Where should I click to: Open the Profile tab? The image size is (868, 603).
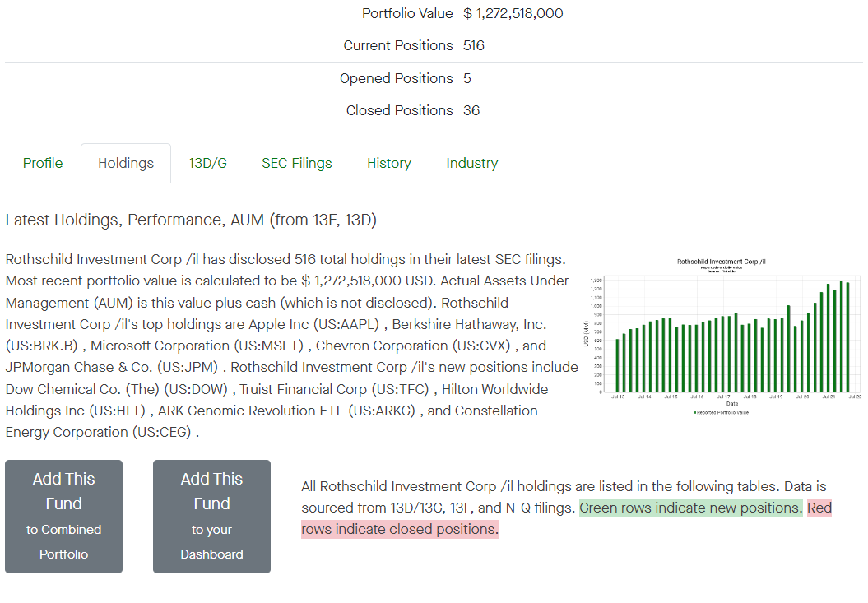tap(43, 164)
